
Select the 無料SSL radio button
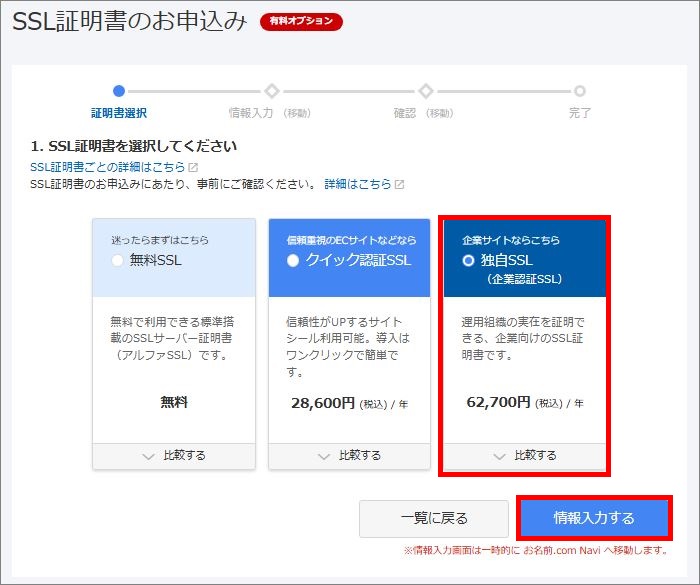coord(117,260)
